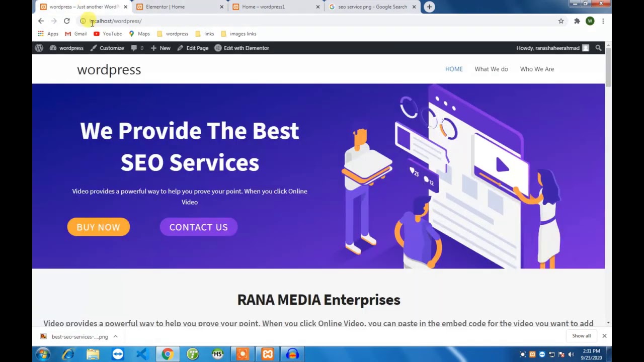Click the Edit Page link
Viewport: 644px width, 362px height.
(193, 48)
